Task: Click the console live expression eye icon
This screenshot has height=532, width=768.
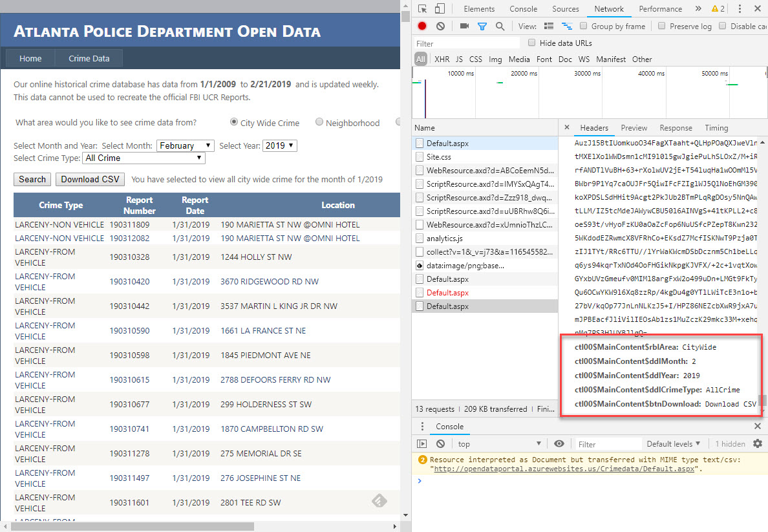Action: (559, 444)
